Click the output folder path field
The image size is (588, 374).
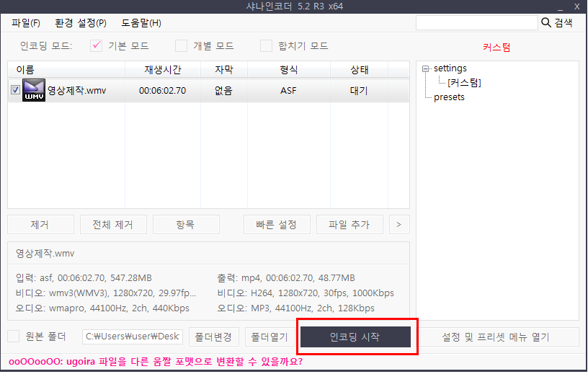[133, 337]
